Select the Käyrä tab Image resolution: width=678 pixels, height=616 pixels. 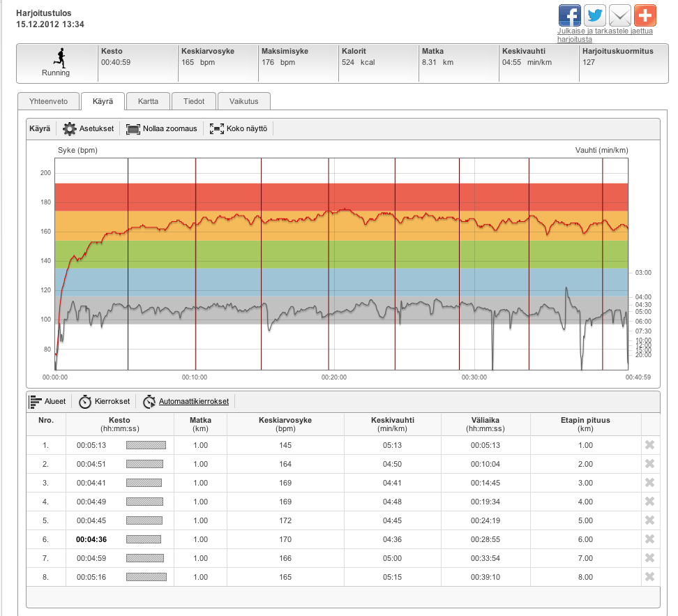click(x=103, y=101)
